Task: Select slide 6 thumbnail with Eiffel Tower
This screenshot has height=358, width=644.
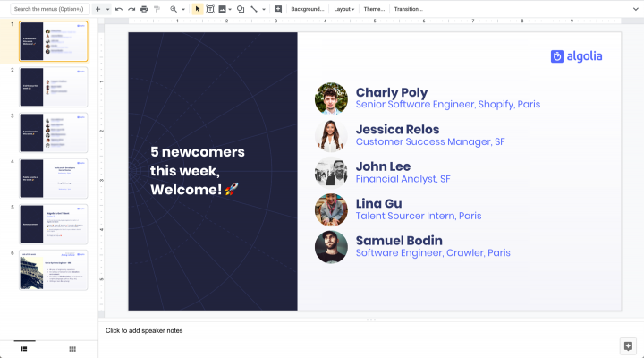Action: coord(54,270)
